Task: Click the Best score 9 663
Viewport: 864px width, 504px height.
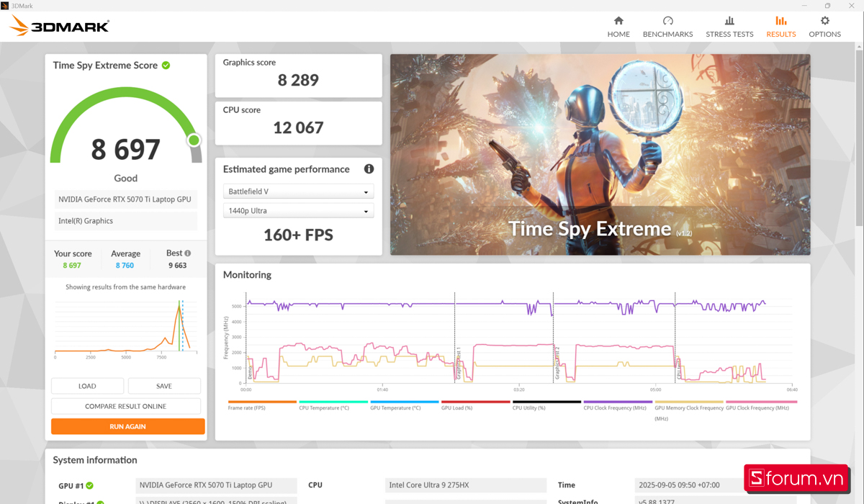Action: [x=177, y=266]
